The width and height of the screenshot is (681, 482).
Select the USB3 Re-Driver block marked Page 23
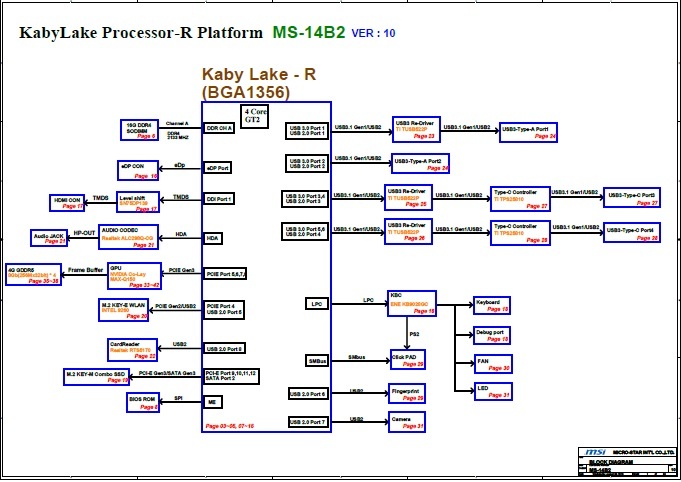(416, 129)
